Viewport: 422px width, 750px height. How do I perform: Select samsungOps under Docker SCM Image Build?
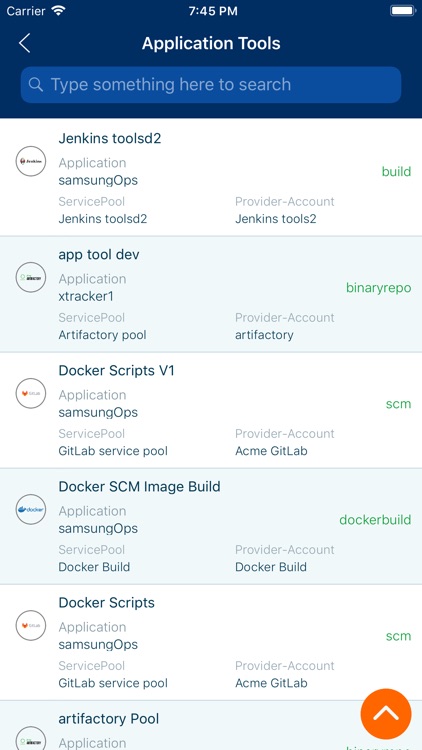click(98, 529)
